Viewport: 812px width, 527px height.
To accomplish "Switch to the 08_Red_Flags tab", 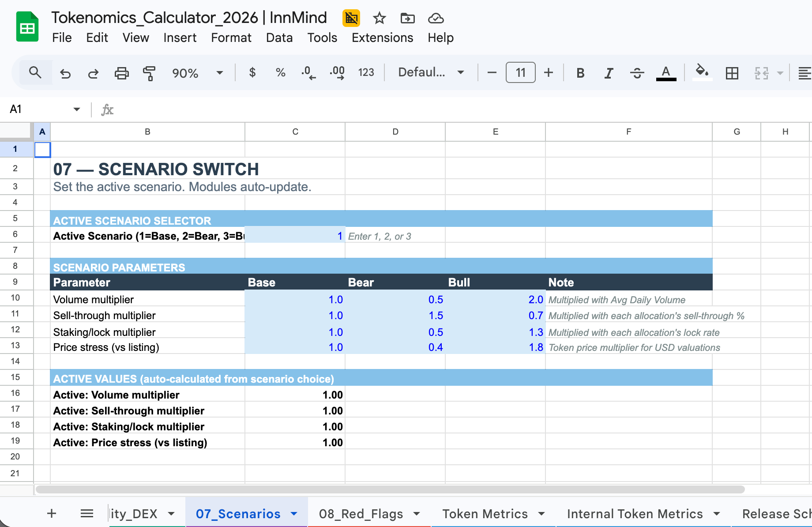I will click(x=361, y=513).
